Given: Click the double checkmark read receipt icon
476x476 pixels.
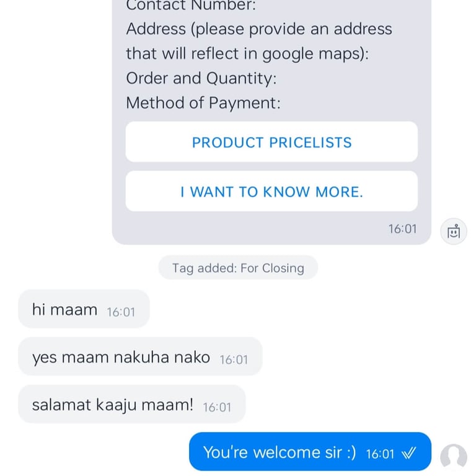Looking at the screenshot, I should (x=408, y=453).
